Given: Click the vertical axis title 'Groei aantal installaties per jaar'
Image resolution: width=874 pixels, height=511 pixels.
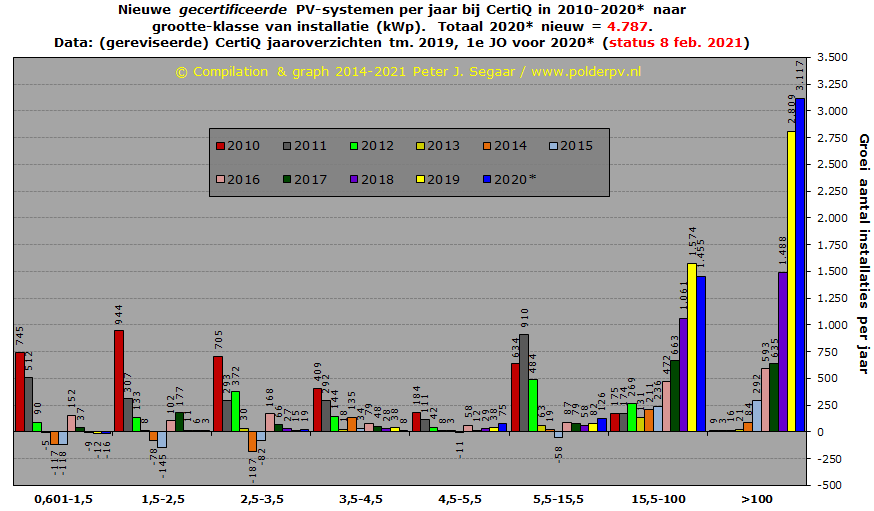Looking at the screenshot, I should coord(863,254).
